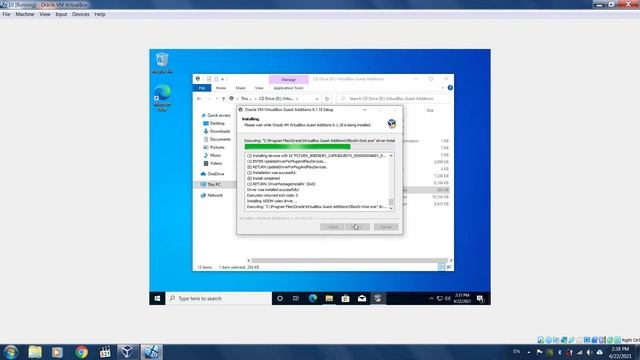Open the VirtualBox View menu

(45, 14)
